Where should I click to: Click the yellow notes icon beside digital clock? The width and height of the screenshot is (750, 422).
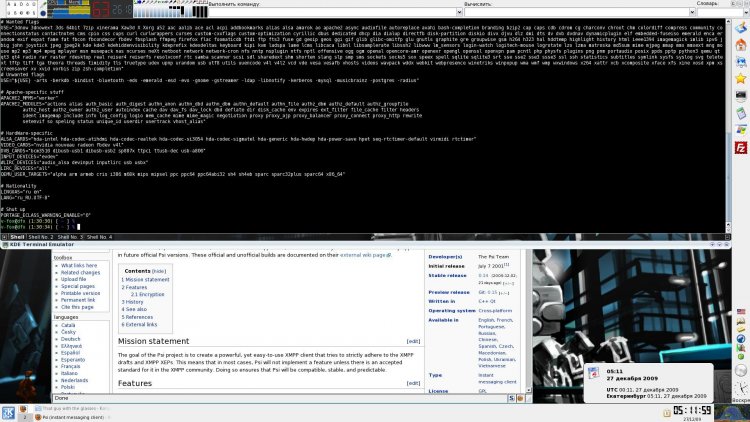click(666, 413)
